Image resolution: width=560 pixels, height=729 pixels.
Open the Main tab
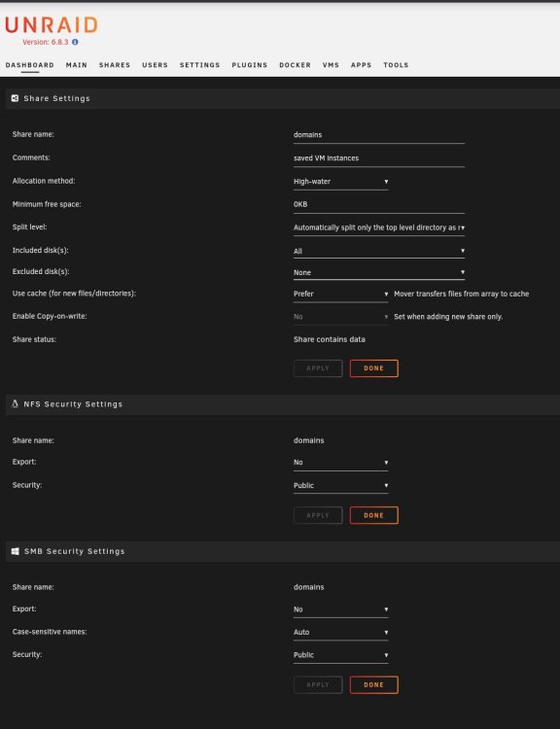(x=77, y=65)
